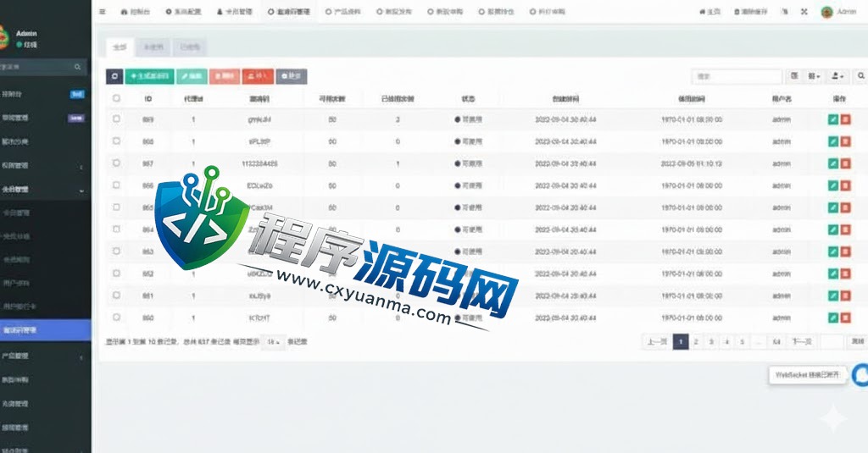Click the 清除缓存 link in top bar
Image resolution: width=868 pixels, height=453 pixels.
[x=751, y=12]
